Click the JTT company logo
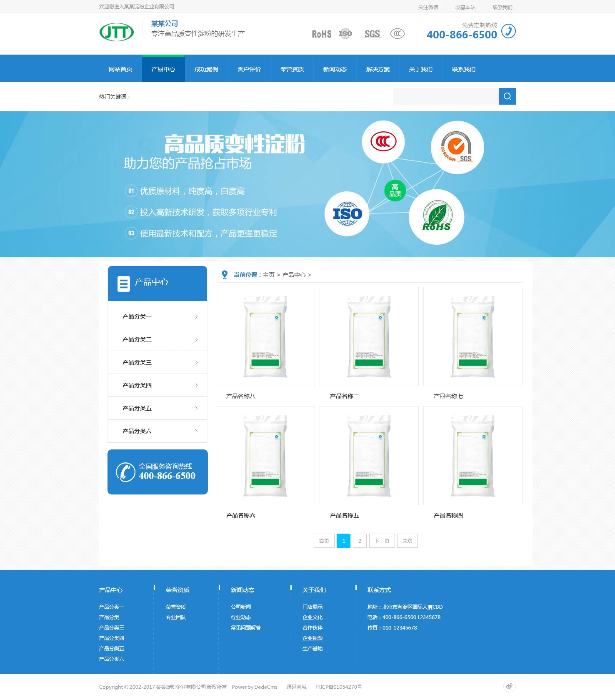This screenshot has height=700, width=615. [x=117, y=32]
